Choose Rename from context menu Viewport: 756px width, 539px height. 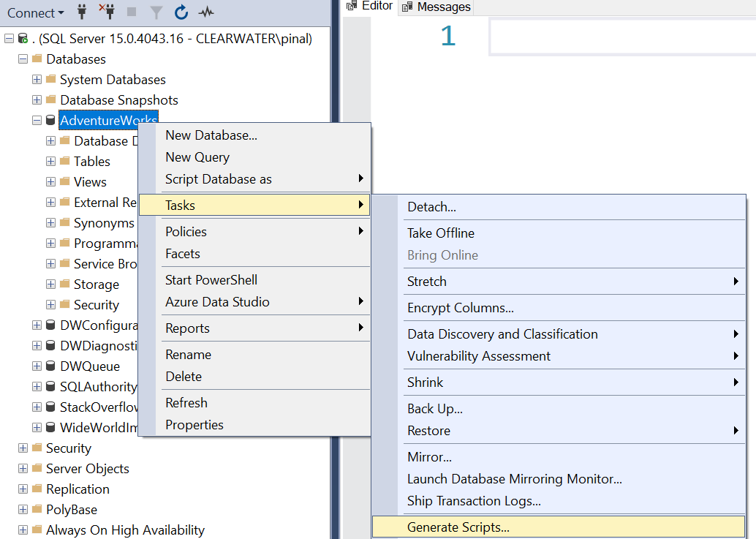pyautogui.click(x=254, y=355)
